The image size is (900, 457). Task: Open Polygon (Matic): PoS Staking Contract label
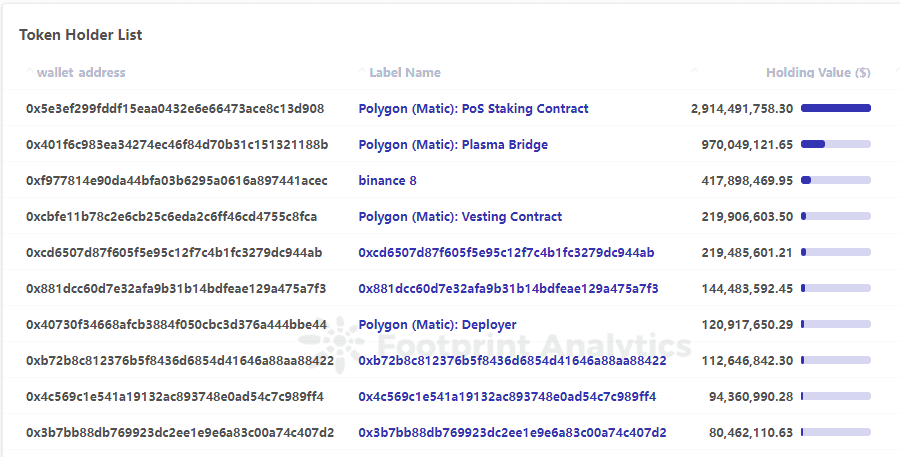point(473,109)
